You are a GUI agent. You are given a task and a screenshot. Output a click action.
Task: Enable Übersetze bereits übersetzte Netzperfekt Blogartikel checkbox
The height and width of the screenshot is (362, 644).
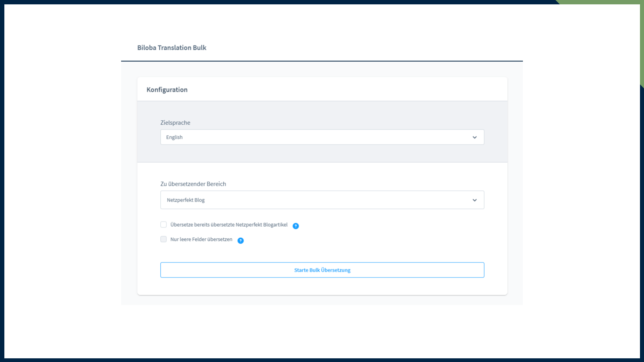click(x=163, y=225)
